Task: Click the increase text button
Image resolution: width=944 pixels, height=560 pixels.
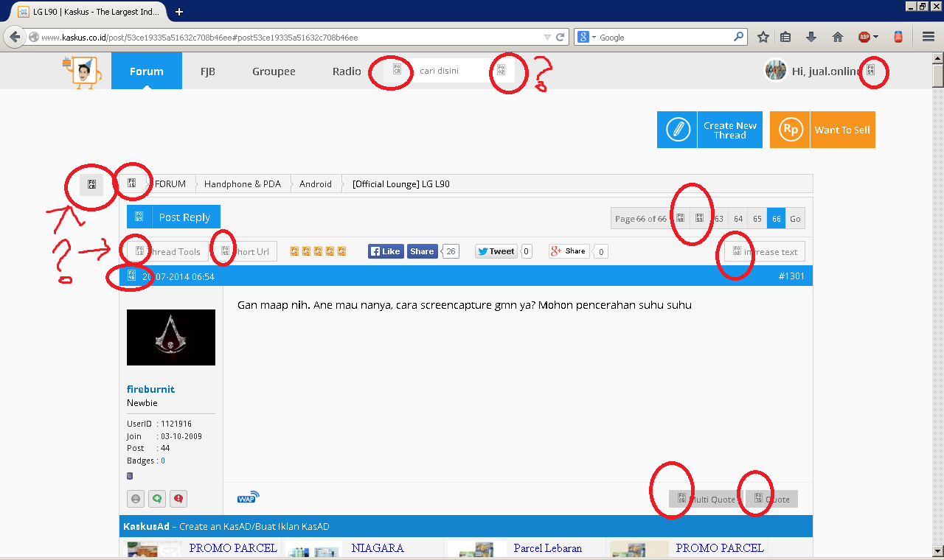Action: click(x=765, y=251)
